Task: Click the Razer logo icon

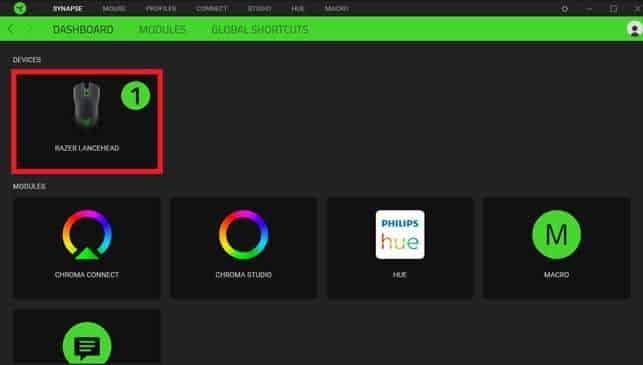Action: click(x=20, y=8)
